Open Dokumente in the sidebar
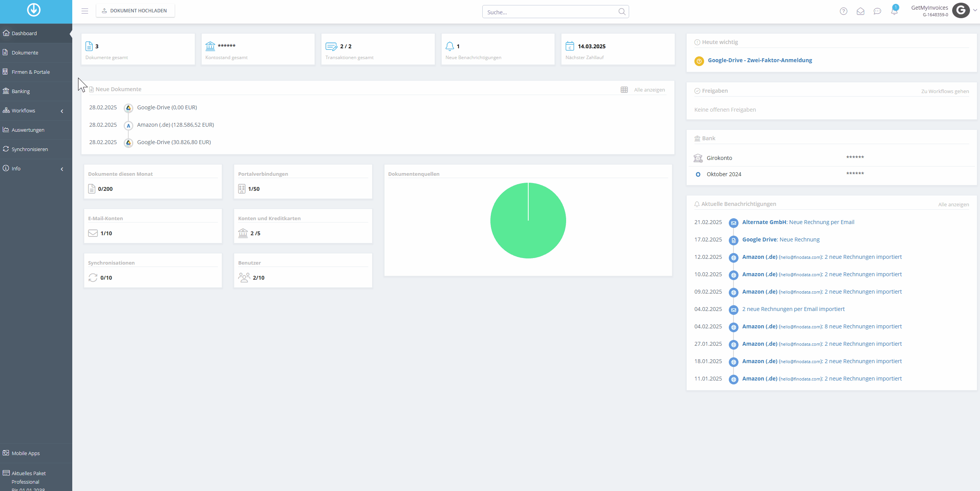This screenshot has width=980, height=491. [36, 53]
